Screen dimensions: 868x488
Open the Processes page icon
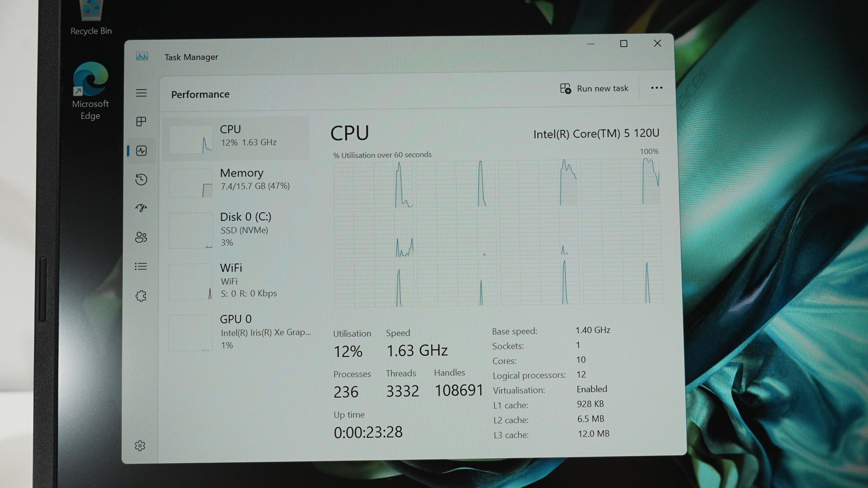[141, 121]
